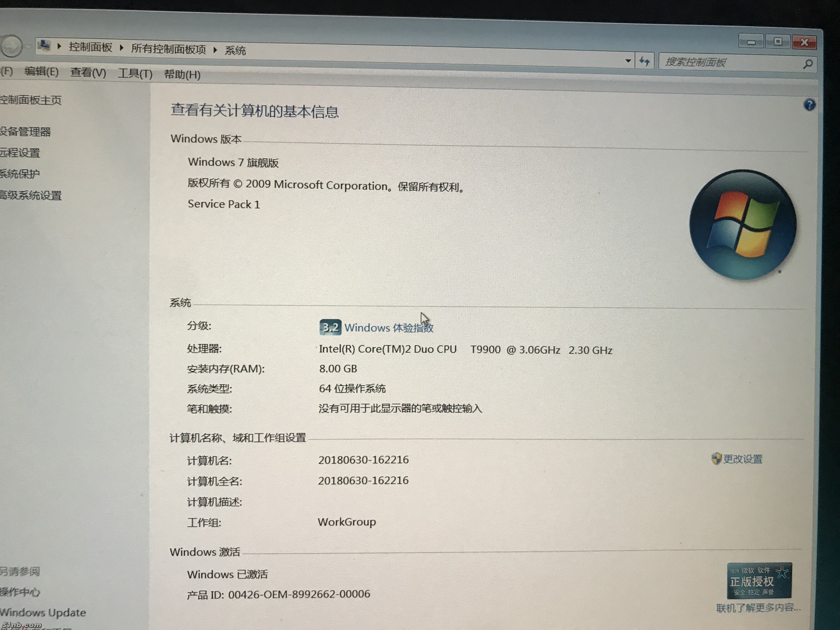Click the computer icon in address bar

click(44, 46)
